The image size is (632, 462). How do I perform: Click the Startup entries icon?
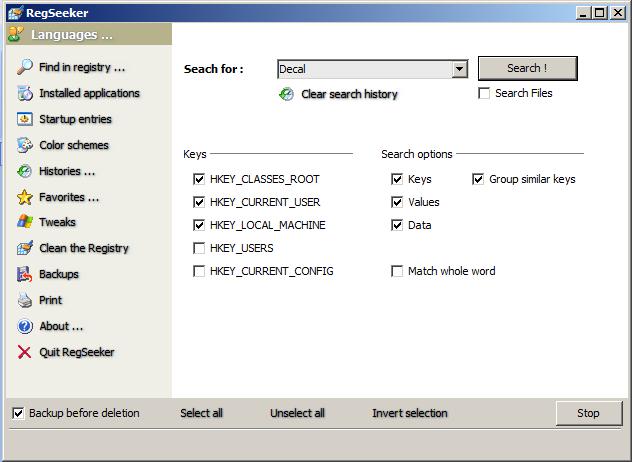point(25,119)
